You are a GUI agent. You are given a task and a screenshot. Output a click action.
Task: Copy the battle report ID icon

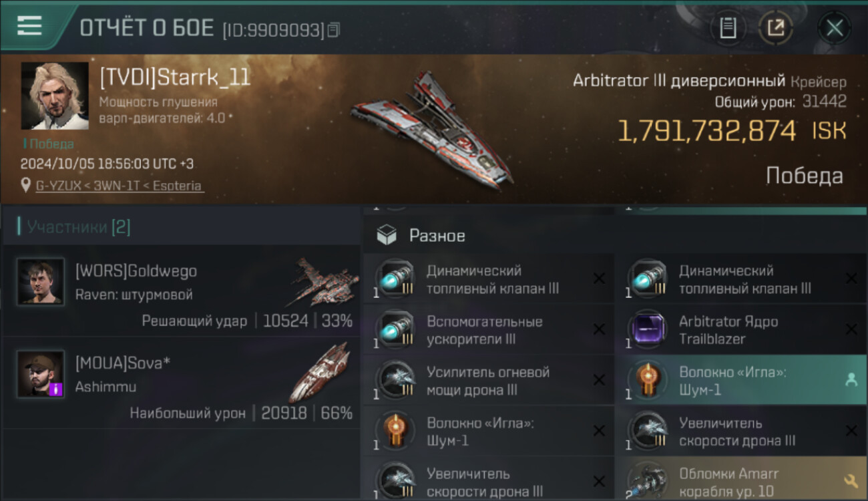click(x=334, y=29)
